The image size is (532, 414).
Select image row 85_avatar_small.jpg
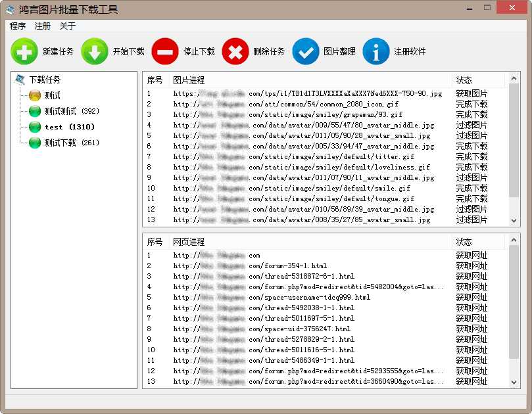[326, 219]
